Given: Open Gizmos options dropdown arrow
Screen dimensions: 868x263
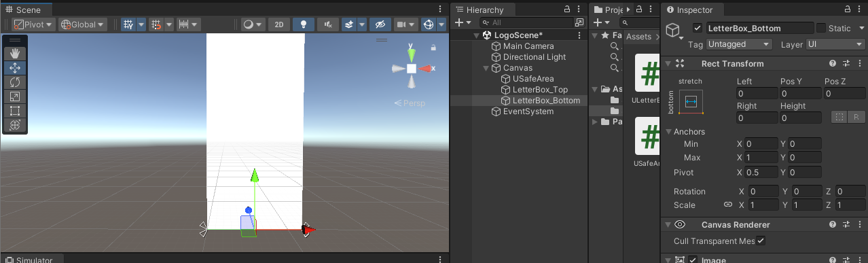Looking at the screenshot, I should (x=441, y=24).
